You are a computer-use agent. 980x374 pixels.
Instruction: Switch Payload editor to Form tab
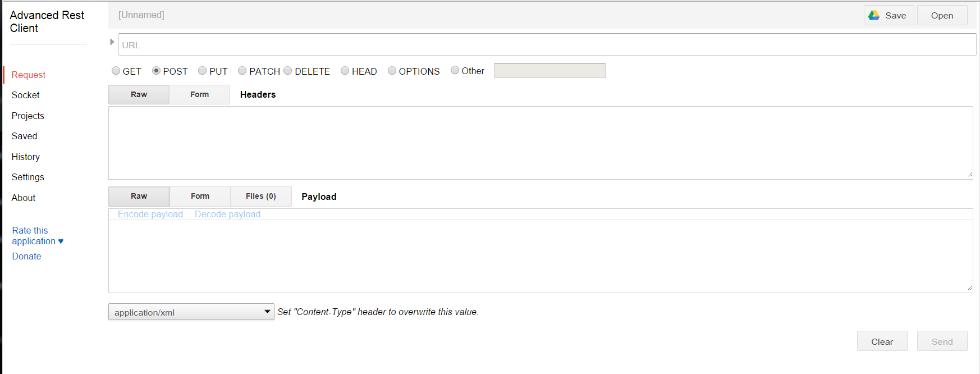click(x=200, y=197)
